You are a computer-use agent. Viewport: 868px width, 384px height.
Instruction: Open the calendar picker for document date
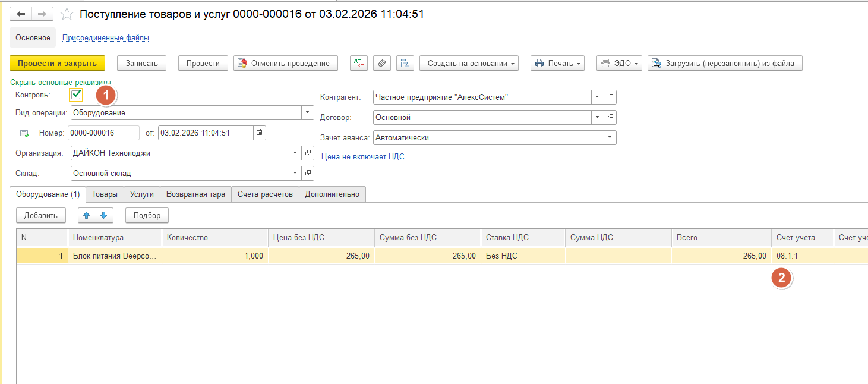point(260,133)
